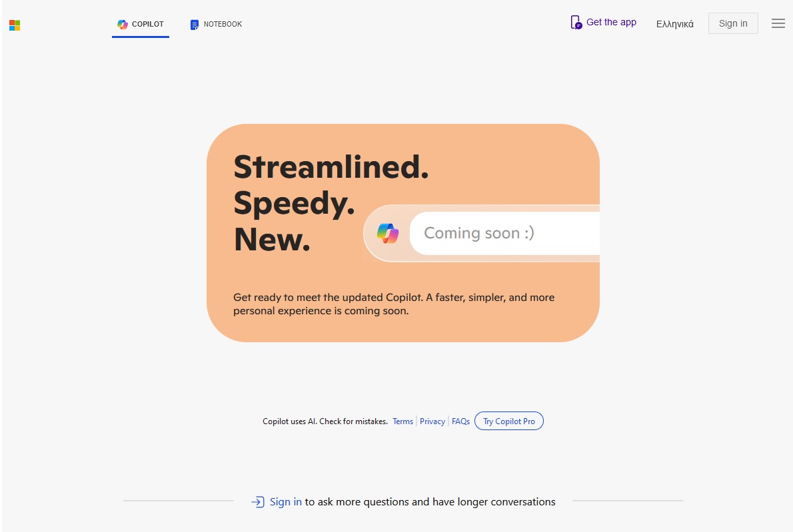The width and height of the screenshot is (793, 532).
Task: Click the Notebook page icon
Action: [x=194, y=24]
